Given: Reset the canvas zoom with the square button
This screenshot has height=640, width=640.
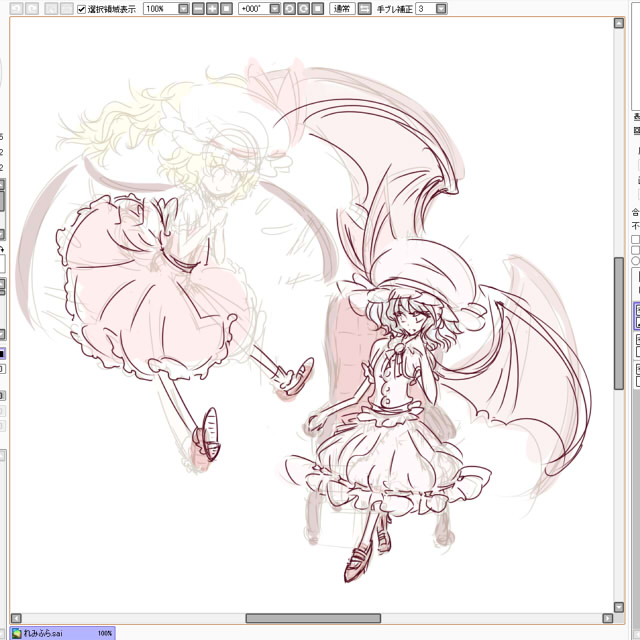Looking at the screenshot, I should 227,9.
